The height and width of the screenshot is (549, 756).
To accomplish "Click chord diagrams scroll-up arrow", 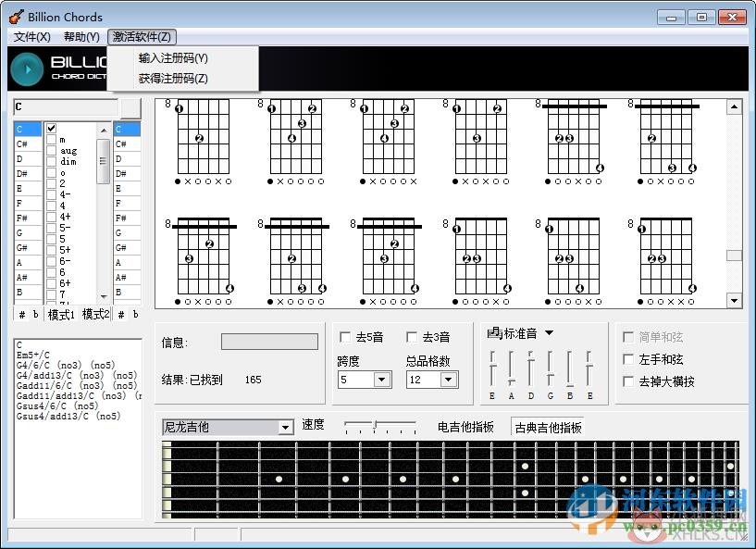I will (734, 106).
